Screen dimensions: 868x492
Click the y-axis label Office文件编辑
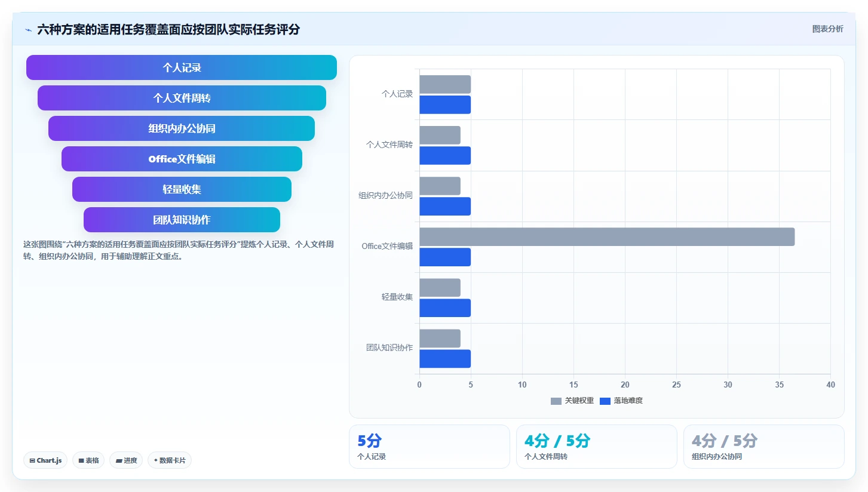(387, 246)
